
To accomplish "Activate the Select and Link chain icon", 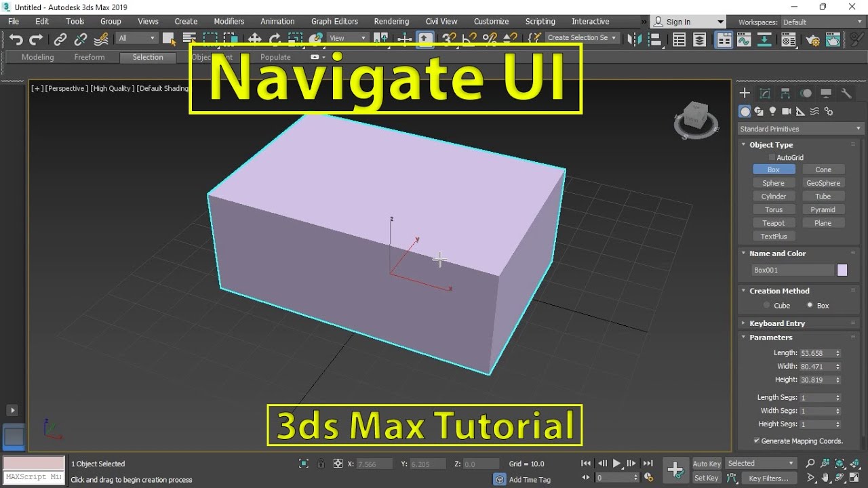I will point(60,39).
